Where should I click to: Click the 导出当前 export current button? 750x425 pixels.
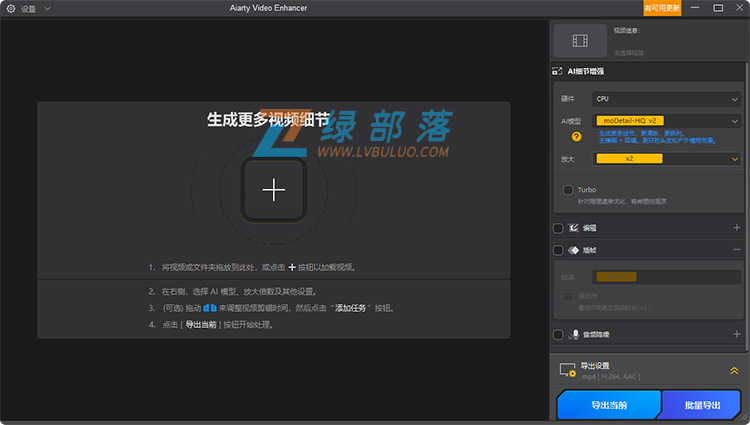pos(609,405)
